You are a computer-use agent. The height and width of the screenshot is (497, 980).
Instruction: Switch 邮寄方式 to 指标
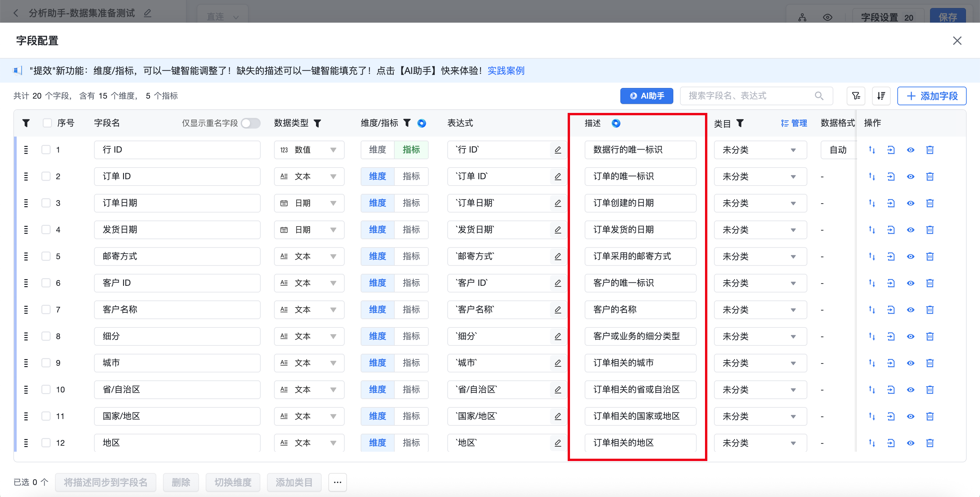point(411,256)
